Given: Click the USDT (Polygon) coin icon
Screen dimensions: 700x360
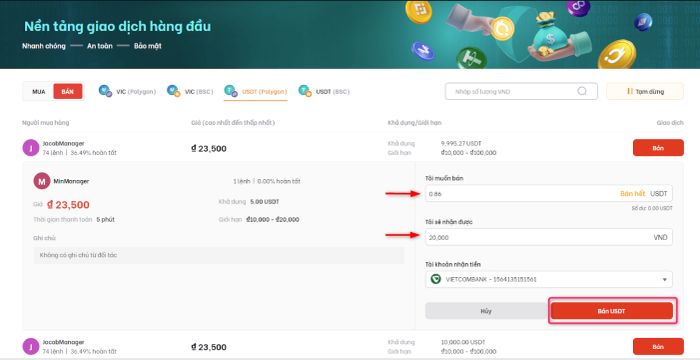Looking at the screenshot, I should [x=231, y=91].
